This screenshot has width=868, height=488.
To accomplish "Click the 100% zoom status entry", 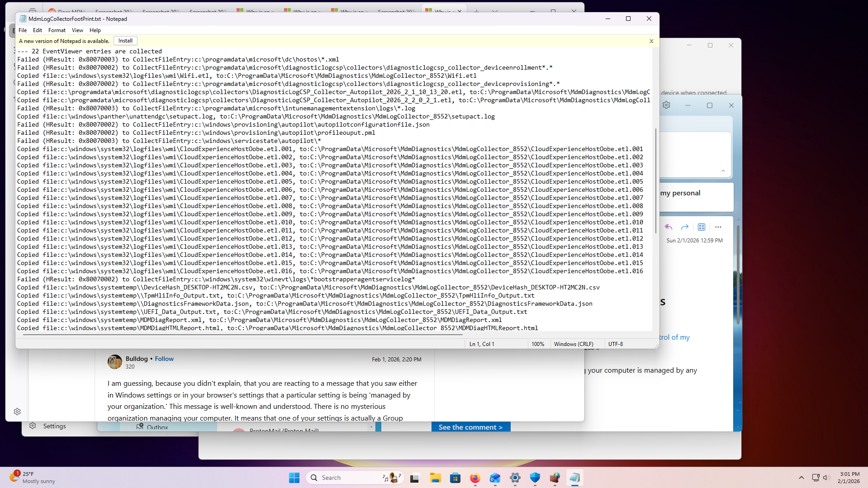I will pyautogui.click(x=538, y=344).
